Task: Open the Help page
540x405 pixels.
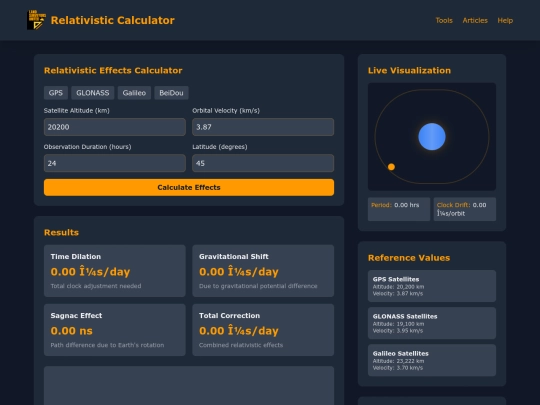Action: pos(505,20)
